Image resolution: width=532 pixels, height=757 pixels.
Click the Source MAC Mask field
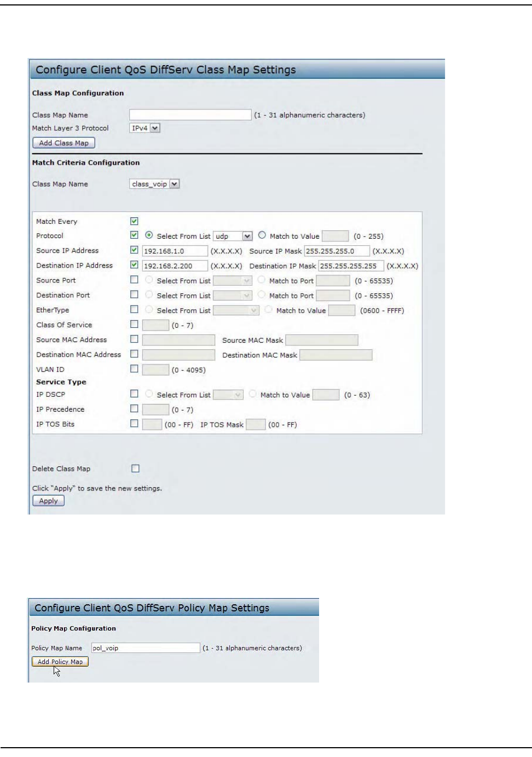(x=322, y=340)
